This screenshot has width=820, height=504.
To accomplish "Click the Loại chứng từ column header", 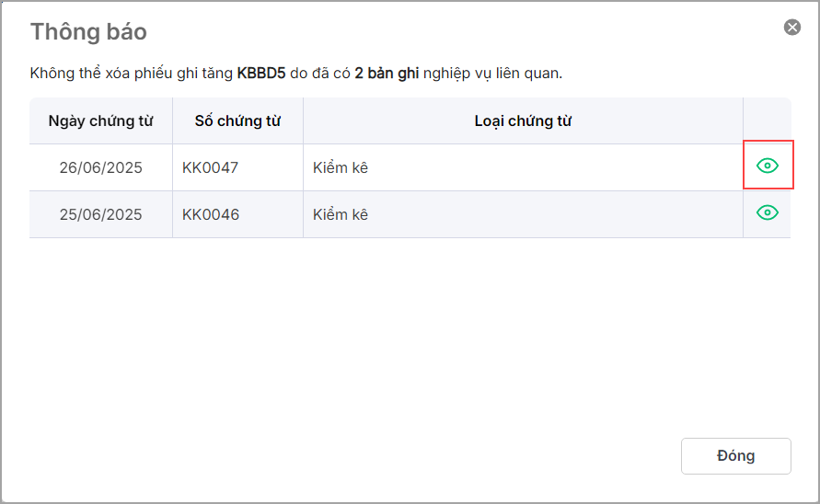I will [523, 120].
